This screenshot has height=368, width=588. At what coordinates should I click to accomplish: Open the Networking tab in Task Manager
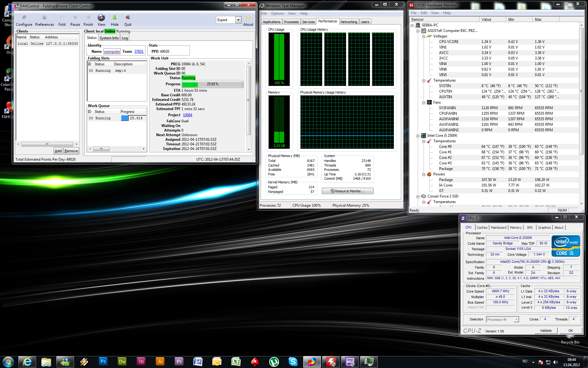point(349,22)
